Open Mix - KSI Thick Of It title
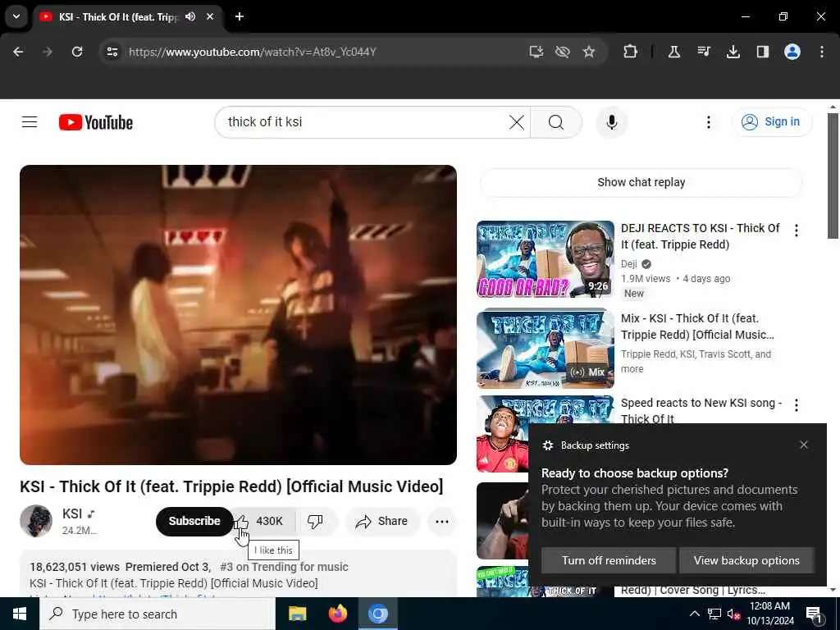840x630 pixels. (697, 326)
